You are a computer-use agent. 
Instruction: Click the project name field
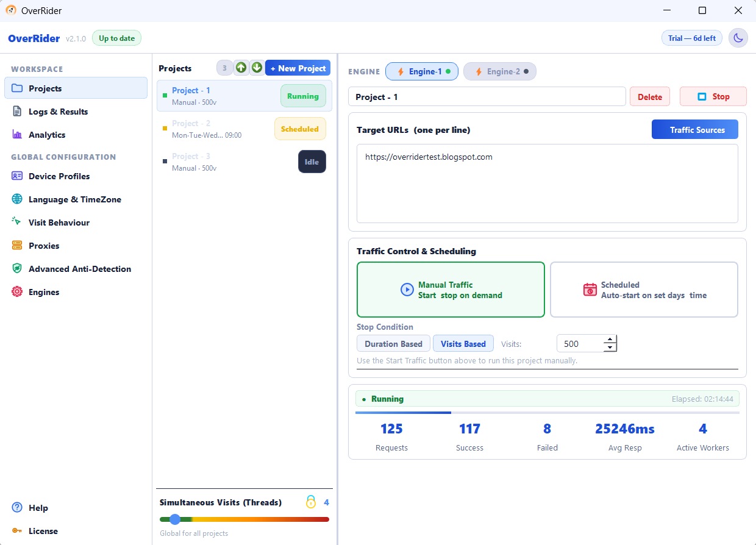click(487, 96)
